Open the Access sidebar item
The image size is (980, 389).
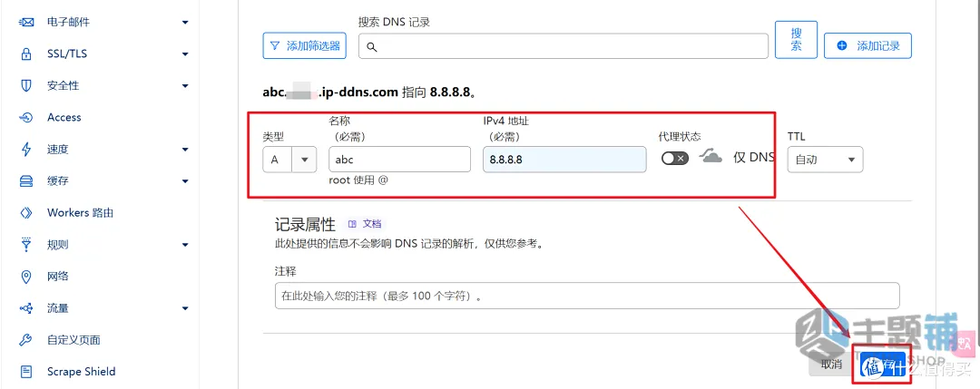tap(64, 117)
